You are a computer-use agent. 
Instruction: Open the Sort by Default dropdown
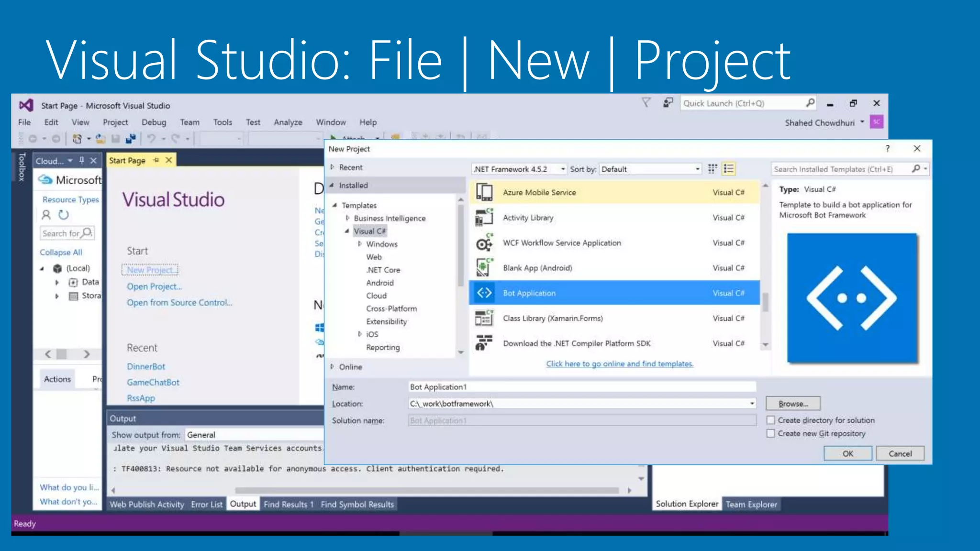tap(650, 169)
